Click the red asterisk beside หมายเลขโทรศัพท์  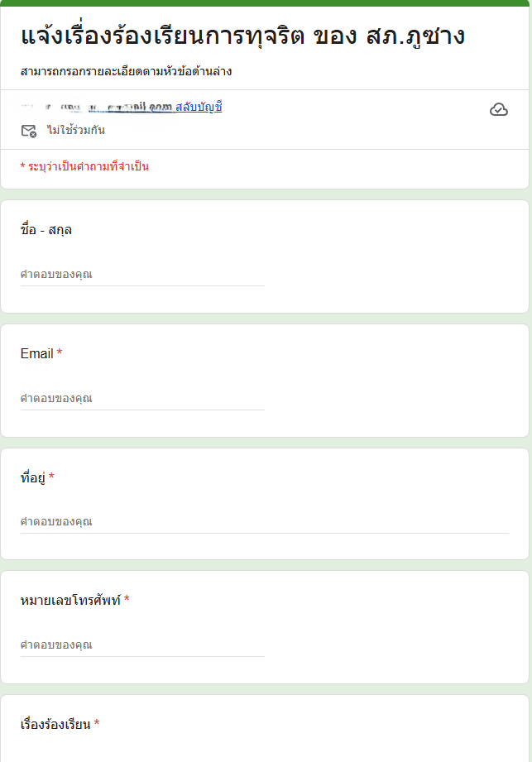(x=127, y=599)
